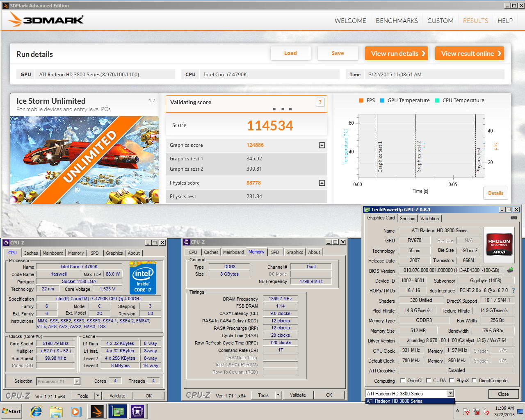Open Tools dropdown arrow in left CPU-Z
Viewport: 525px width, 420px height.
click(x=98, y=396)
